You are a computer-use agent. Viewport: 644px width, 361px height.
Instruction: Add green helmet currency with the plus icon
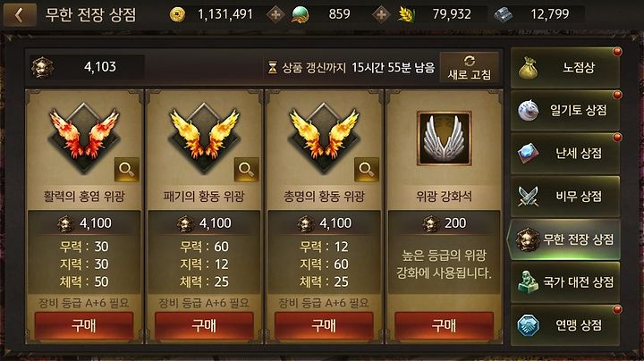coord(382,15)
